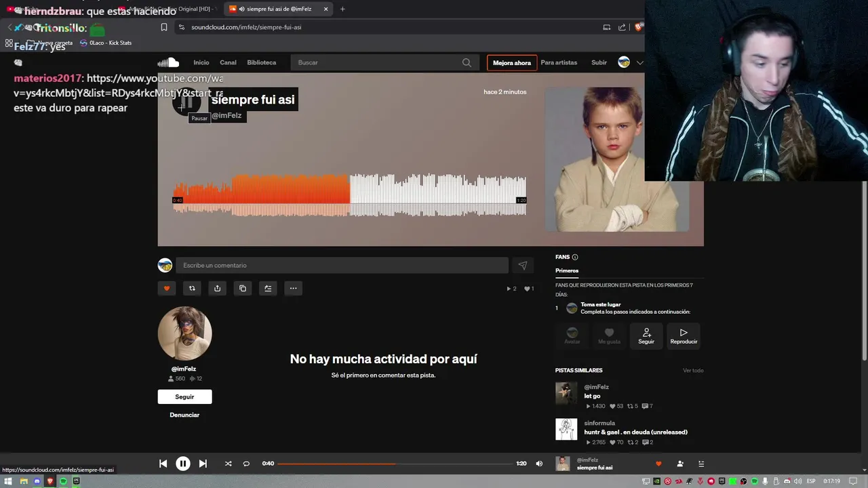Open Brave browser from the taskbar
Viewport: 868px width, 488px height.
pyautogui.click(x=50, y=481)
